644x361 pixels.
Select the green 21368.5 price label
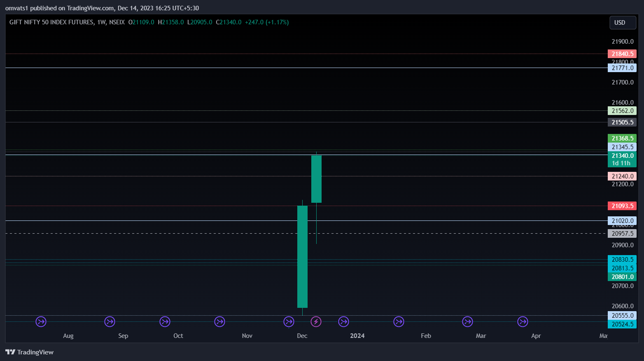pyautogui.click(x=622, y=138)
